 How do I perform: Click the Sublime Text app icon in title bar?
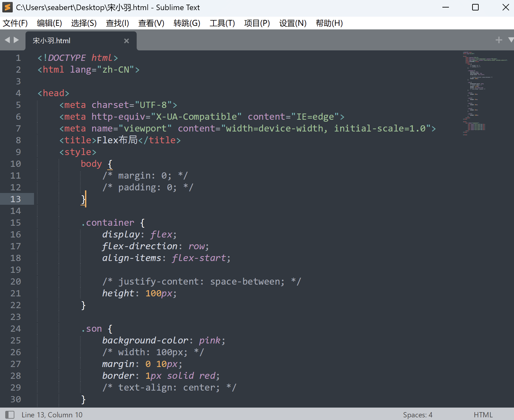point(7,7)
